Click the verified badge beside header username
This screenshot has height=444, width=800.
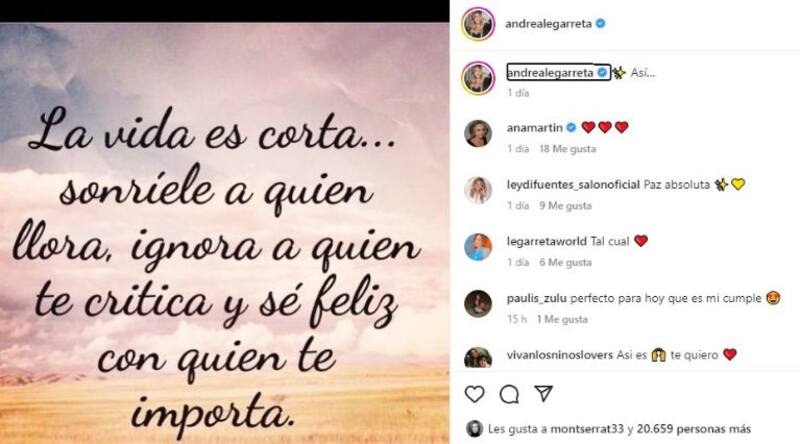point(601,23)
